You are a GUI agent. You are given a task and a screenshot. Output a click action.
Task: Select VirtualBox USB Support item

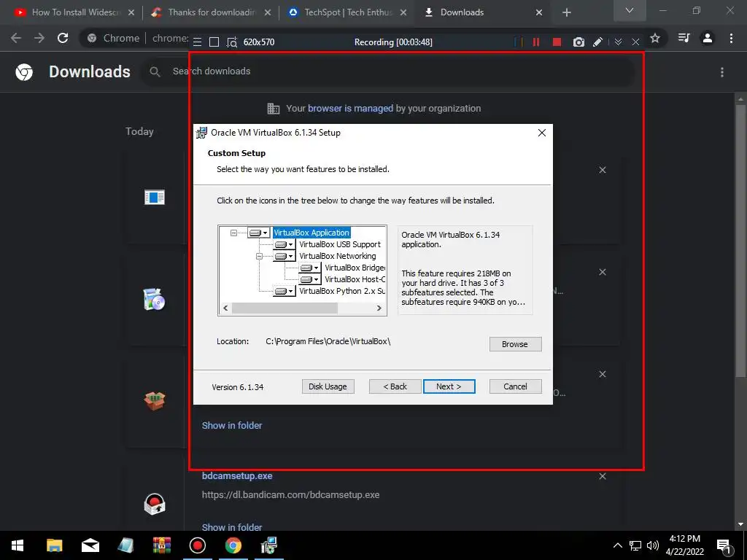340,244
